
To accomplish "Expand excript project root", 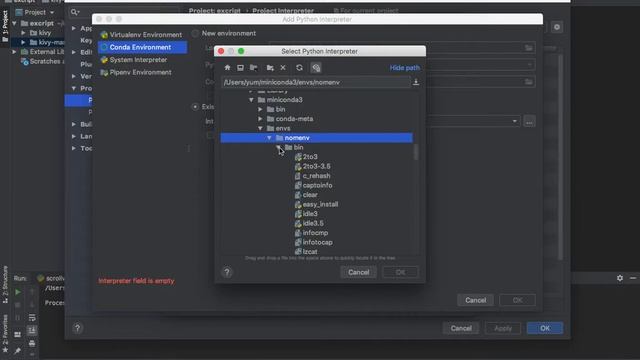I will point(15,23).
